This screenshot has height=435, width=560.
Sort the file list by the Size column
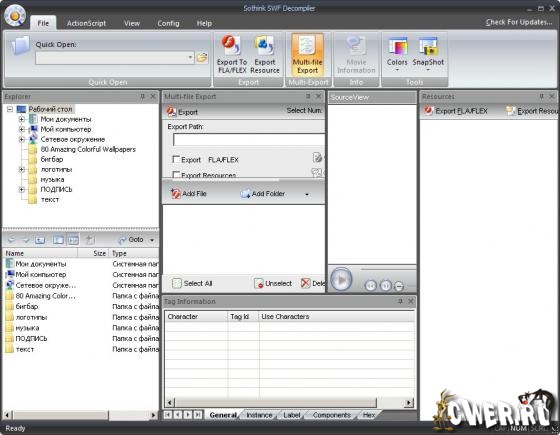point(94,253)
